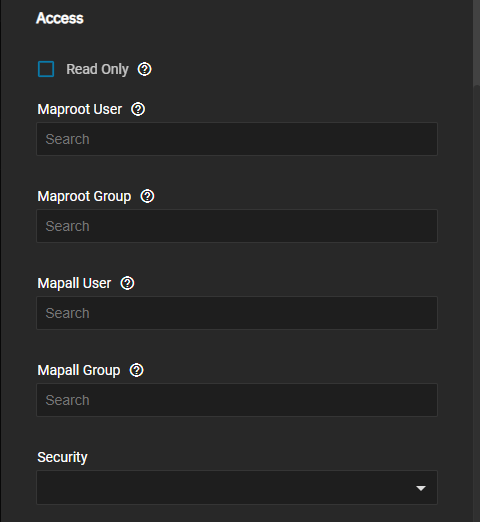Image resolution: width=480 pixels, height=522 pixels.
Task: Focus the Maproot User search field
Action: coord(237,139)
